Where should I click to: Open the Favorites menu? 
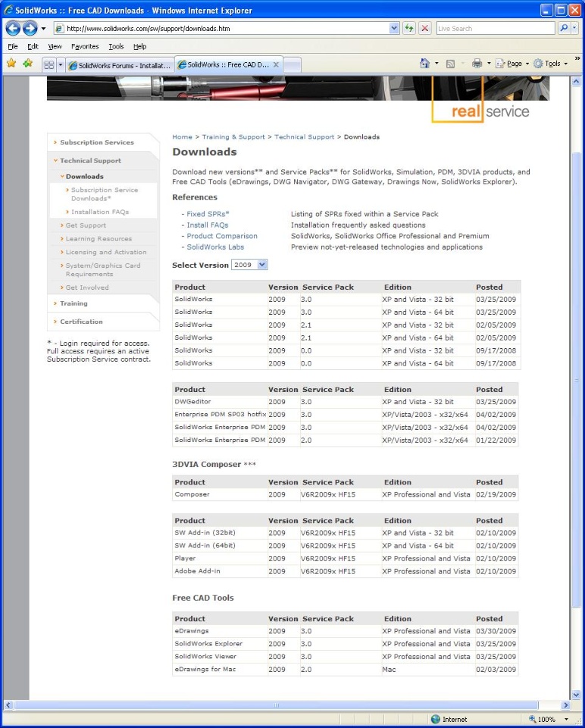[x=85, y=46]
